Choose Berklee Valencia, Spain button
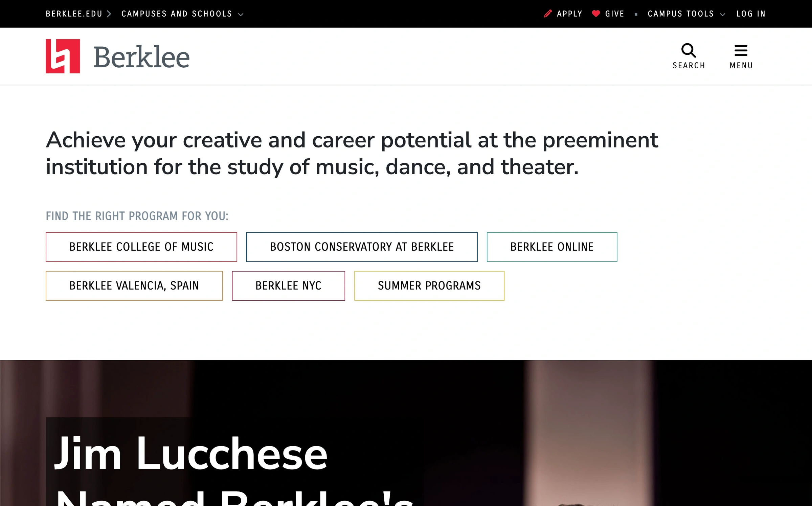Screen dimensions: 812x506 pos(134,286)
